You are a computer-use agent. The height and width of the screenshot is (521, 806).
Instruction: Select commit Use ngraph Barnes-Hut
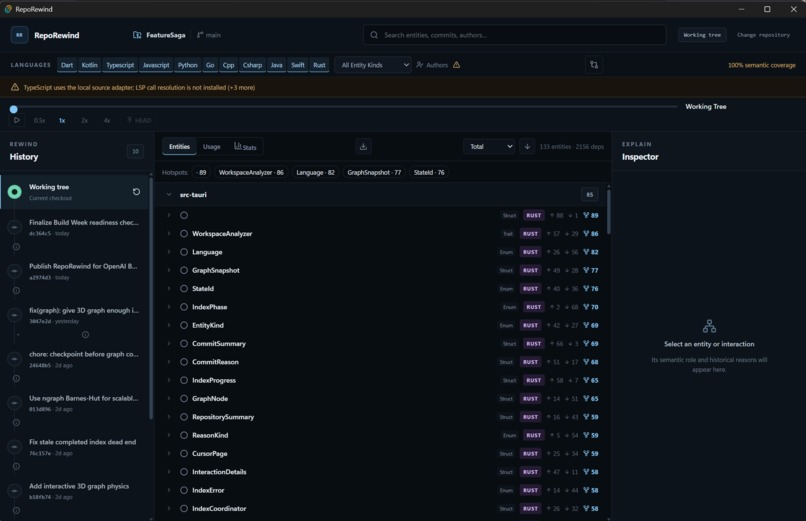coord(75,403)
